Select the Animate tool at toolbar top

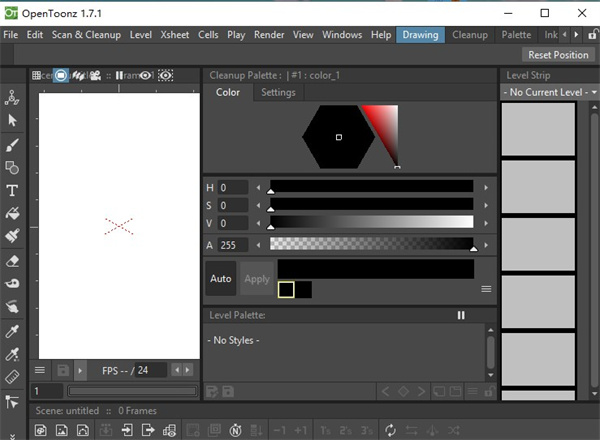coord(13,97)
